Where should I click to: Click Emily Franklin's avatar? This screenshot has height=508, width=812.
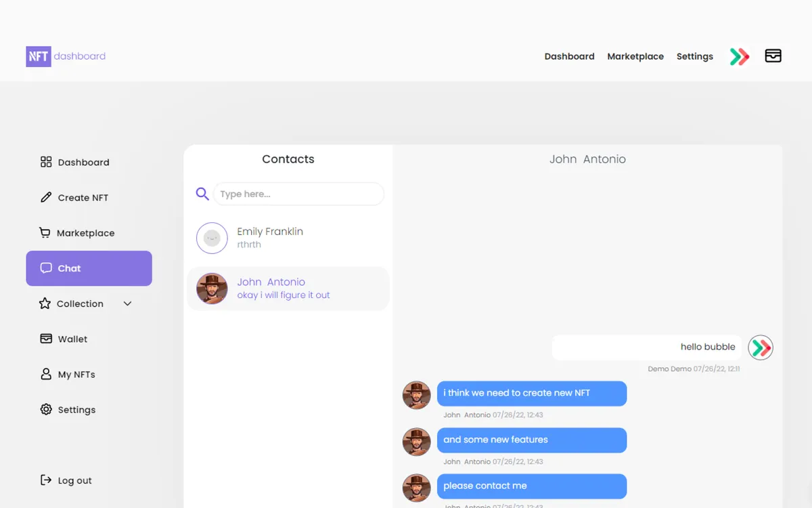pos(212,238)
